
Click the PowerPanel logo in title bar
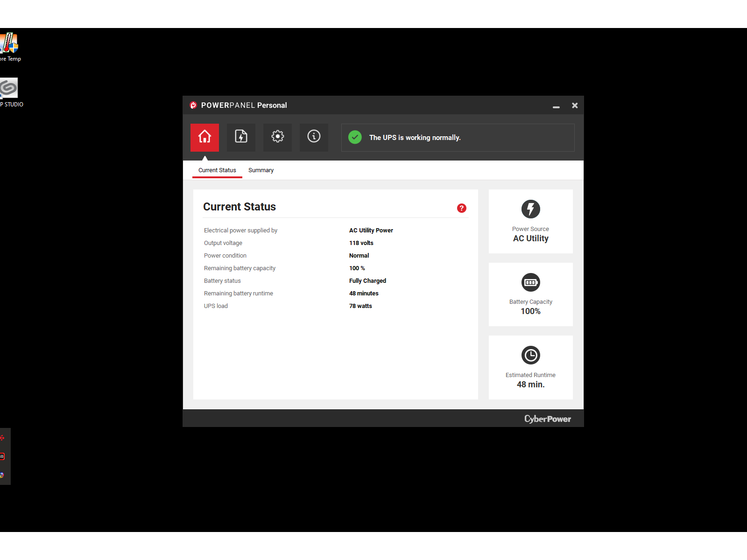point(193,105)
